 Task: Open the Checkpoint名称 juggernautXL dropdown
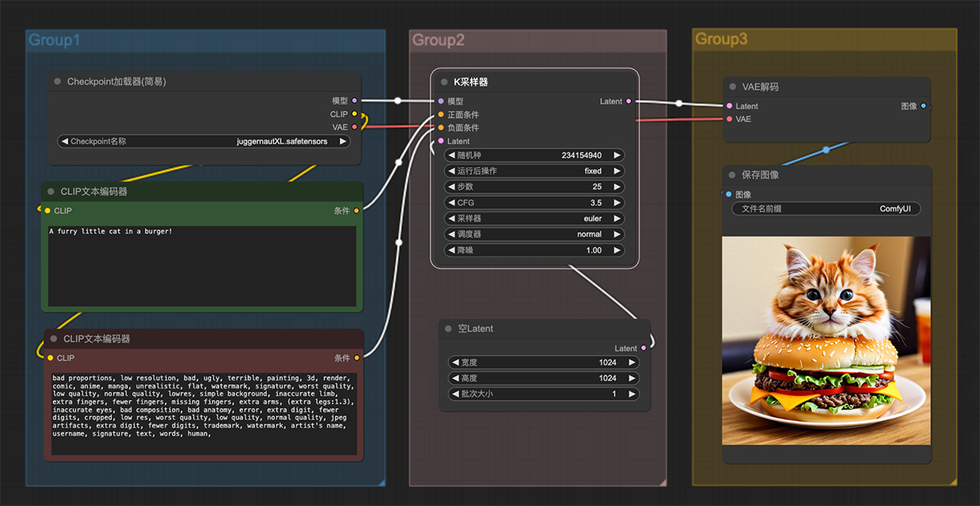(204, 141)
